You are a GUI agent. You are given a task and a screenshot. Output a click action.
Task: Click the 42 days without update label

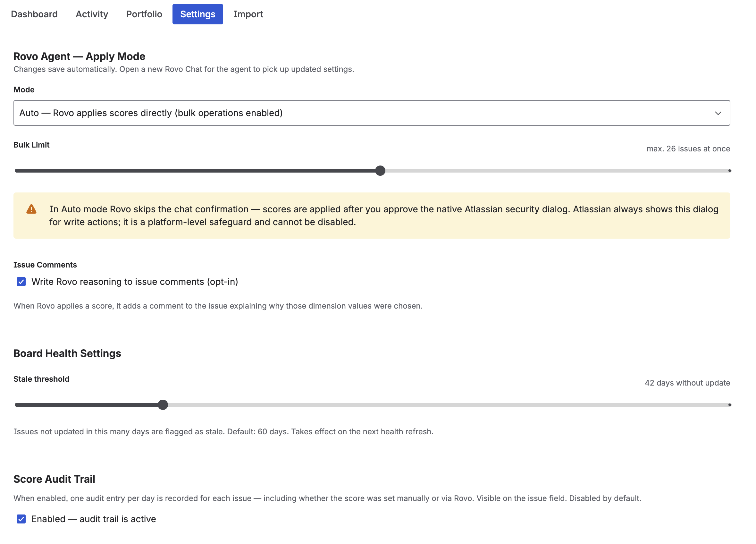(x=687, y=383)
